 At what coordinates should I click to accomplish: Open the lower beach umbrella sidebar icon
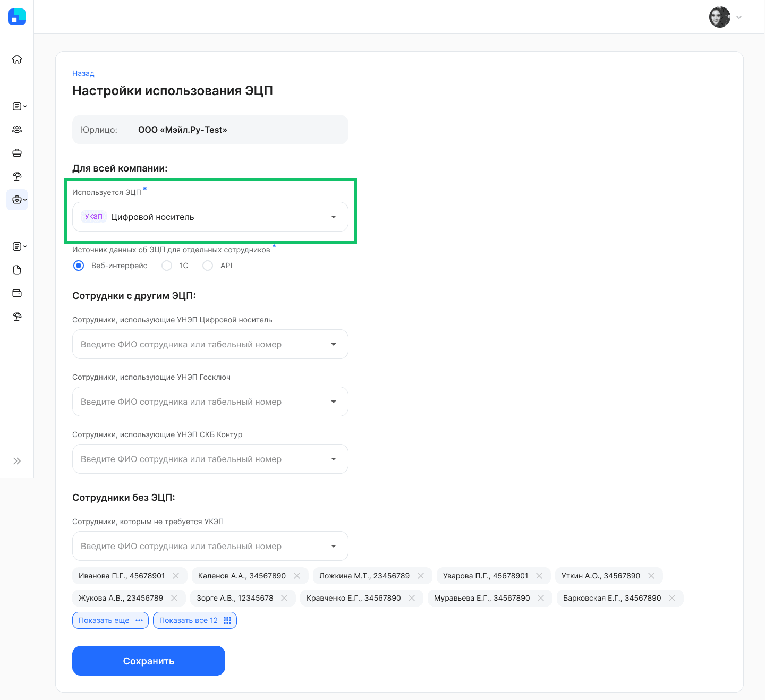pyautogui.click(x=17, y=317)
